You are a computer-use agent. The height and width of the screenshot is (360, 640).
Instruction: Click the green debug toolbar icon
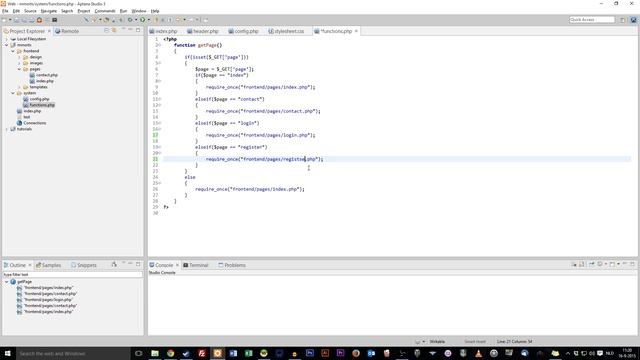coord(130,20)
